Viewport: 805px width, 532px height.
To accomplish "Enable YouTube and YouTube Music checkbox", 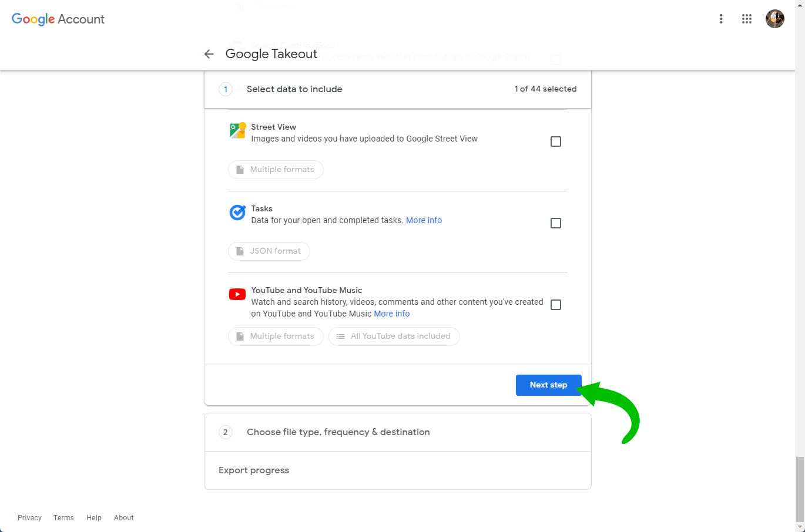I will tap(555, 305).
